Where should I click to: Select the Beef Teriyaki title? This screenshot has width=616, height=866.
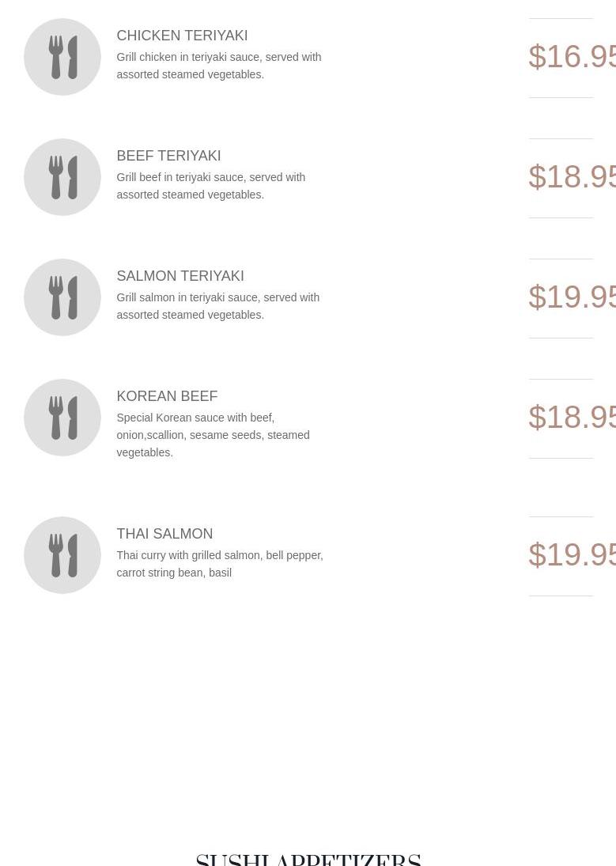[x=168, y=156]
